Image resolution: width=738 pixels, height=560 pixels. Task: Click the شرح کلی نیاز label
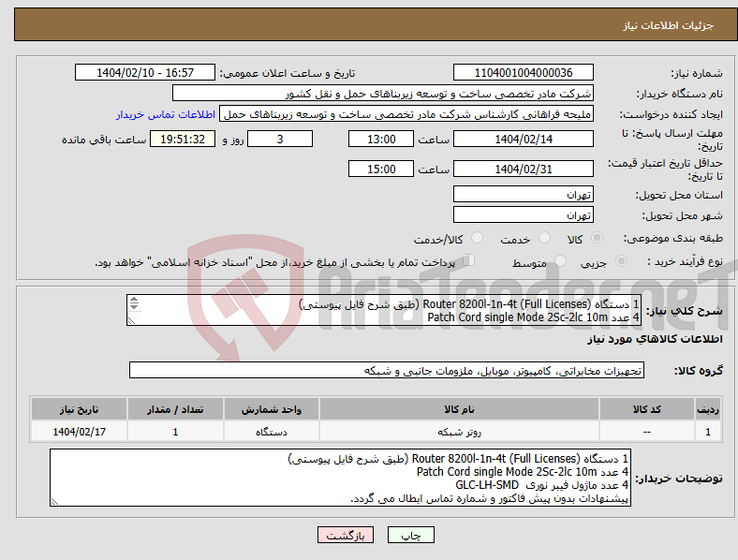pos(685,311)
